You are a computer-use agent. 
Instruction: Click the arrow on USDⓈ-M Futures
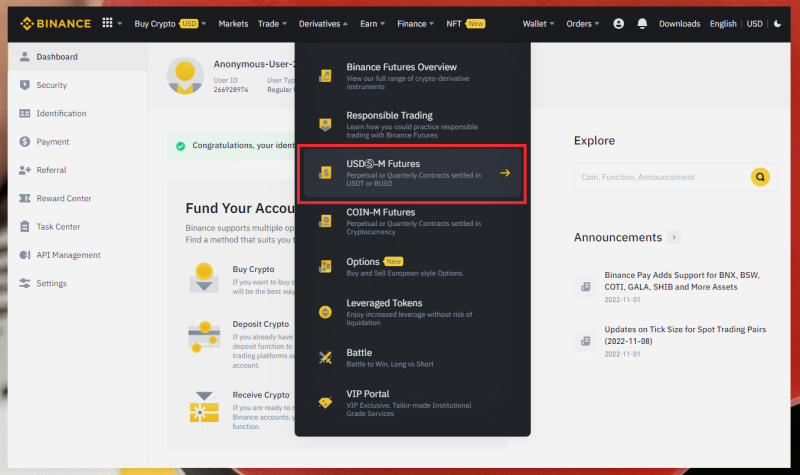click(x=505, y=173)
